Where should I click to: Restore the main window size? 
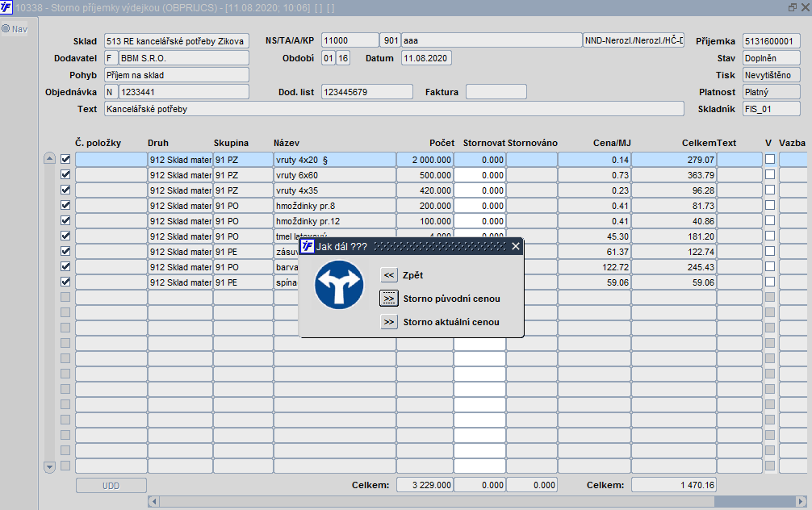tap(793, 7)
